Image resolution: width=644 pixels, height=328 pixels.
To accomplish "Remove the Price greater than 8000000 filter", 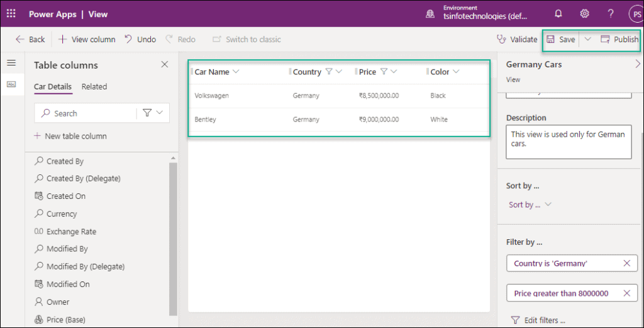I will pos(627,293).
